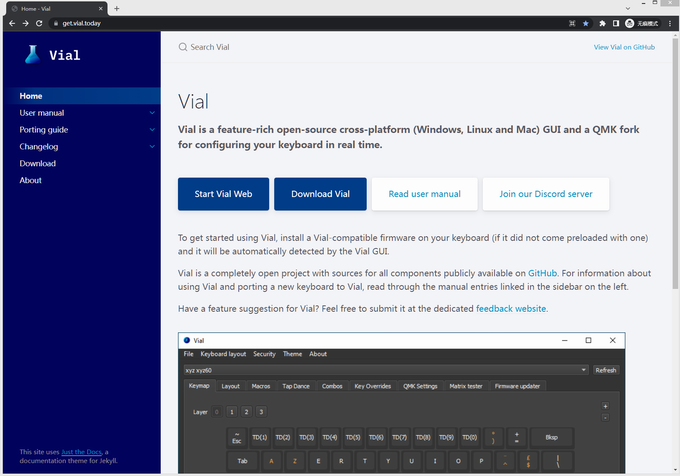This screenshot has width=680, height=476.
Task: Select Home in the sidebar
Action: tap(31, 96)
